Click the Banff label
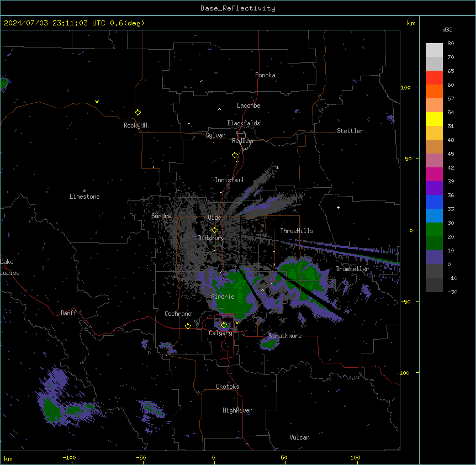Image resolution: width=476 pixels, height=465 pixels. 68,313
